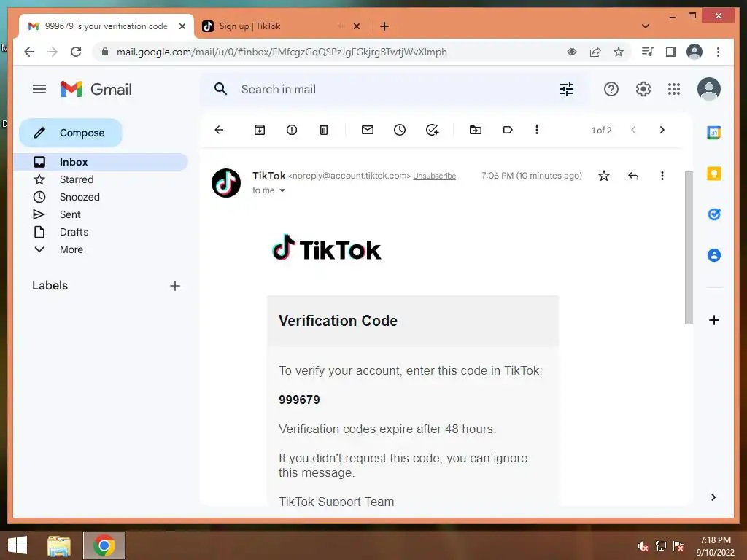Viewport: 747px width, 560px height.
Task: Open Contacts side panel
Action: [713, 255]
